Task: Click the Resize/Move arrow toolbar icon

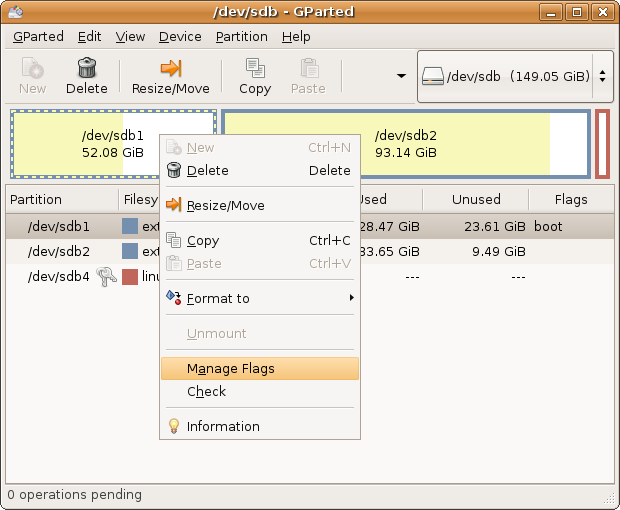Action: pos(171,68)
